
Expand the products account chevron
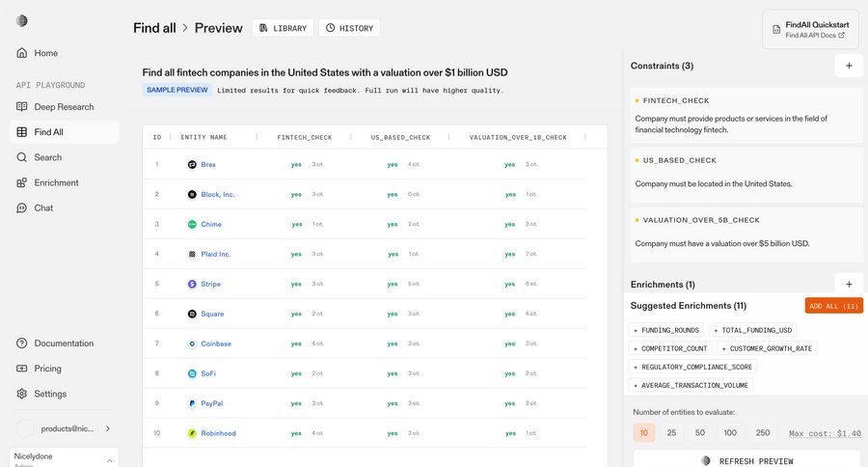coord(107,428)
